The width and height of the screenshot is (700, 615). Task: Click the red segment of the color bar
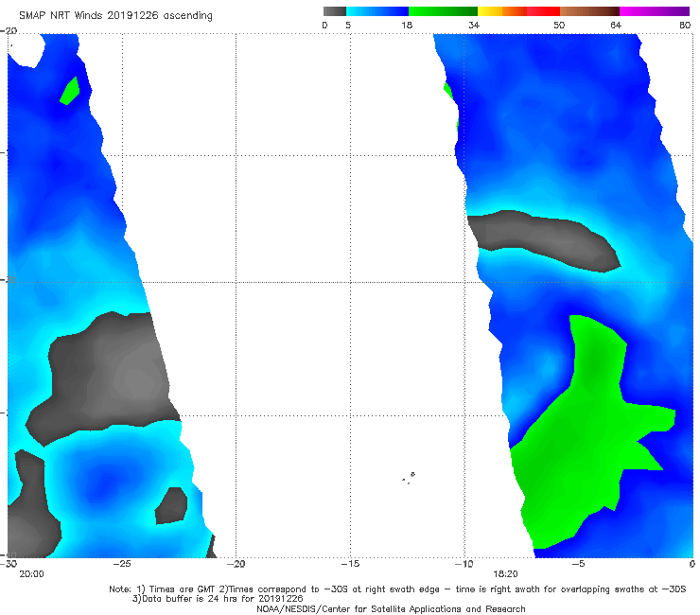pos(543,11)
